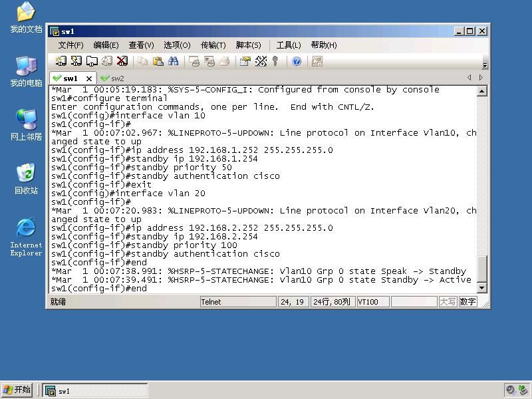Click the grayed printer icon
The height and width of the screenshot is (399, 532).
225,61
